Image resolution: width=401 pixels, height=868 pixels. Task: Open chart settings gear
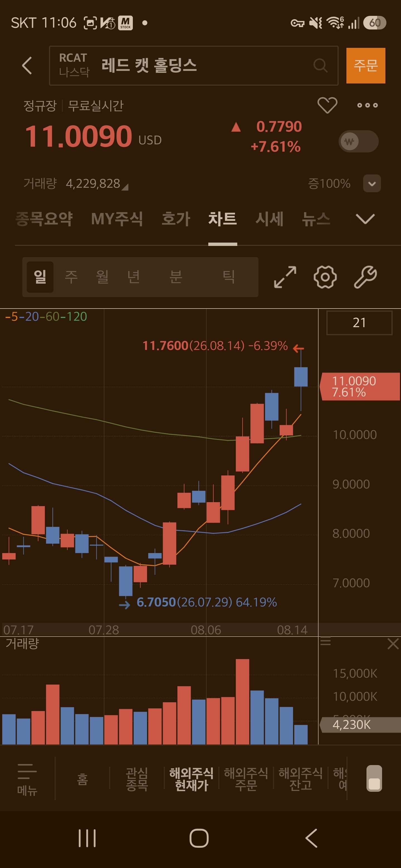[x=325, y=277]
